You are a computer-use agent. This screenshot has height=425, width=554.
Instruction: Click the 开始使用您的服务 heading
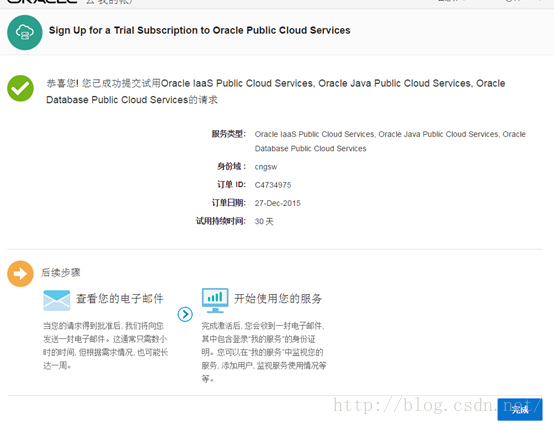278,299
